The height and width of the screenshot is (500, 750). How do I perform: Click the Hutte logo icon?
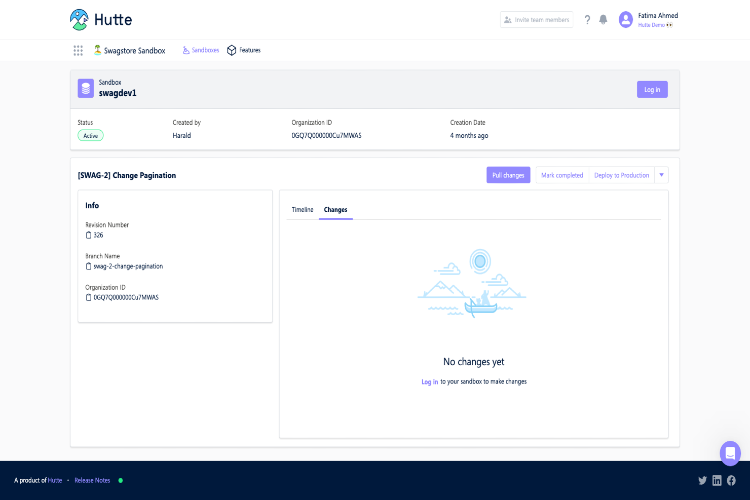pyautogui.click(x=79, y=20)
